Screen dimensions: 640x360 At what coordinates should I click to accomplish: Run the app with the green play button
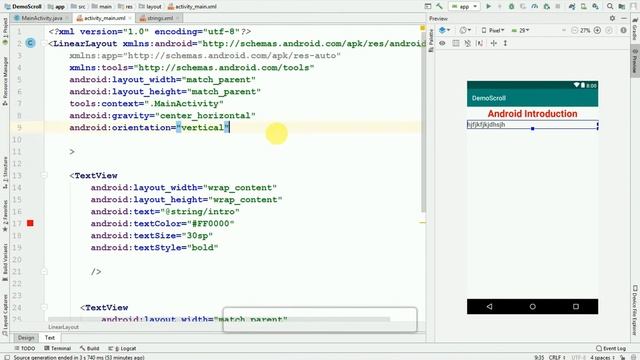click(x=488, y=7)
